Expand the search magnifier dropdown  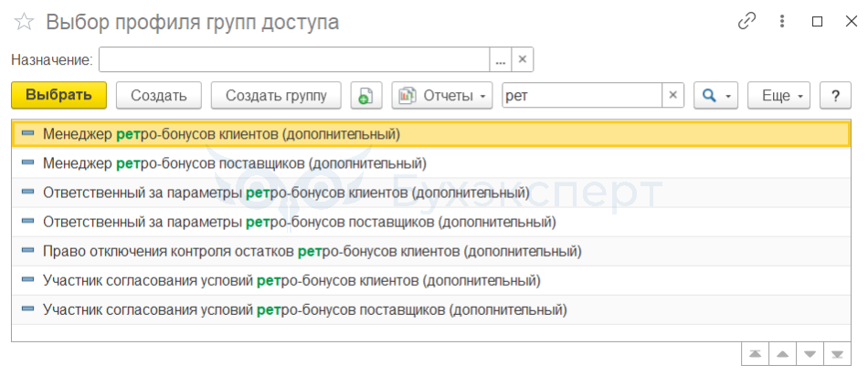click(715, 96)
